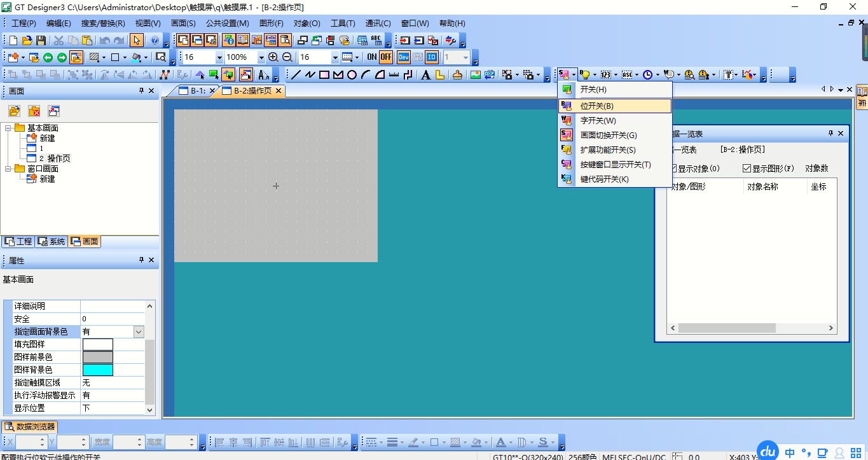868x460 pixels.
Task: Toggle the ON display state button
Action: 372,57
